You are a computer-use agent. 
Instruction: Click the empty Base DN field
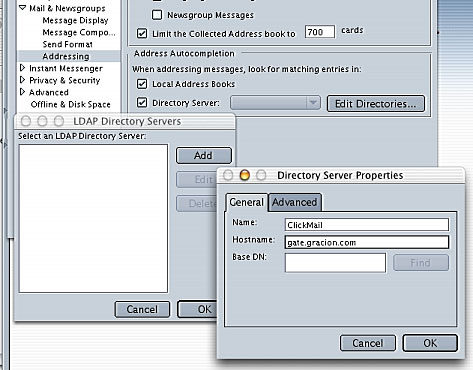(335, 263)
